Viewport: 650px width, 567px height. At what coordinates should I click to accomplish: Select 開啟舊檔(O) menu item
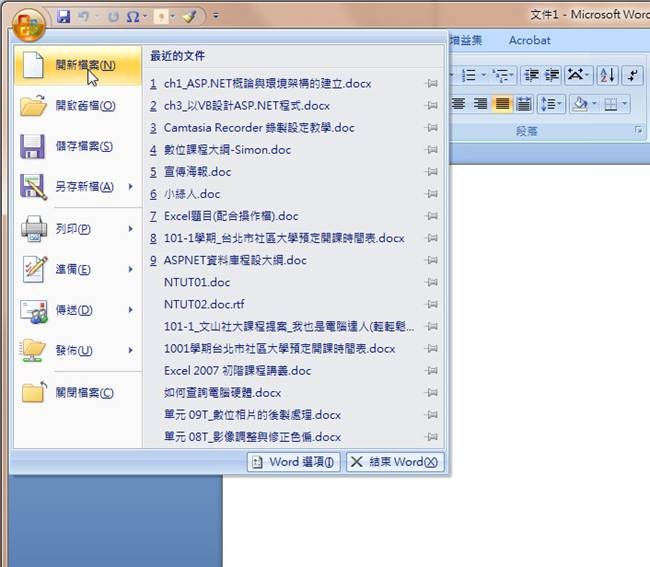[x=78, y=106]
